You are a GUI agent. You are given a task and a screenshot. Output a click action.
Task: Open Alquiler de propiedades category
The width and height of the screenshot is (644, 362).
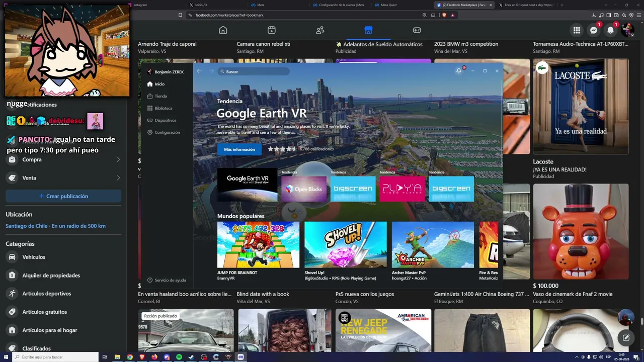(63, 276)
